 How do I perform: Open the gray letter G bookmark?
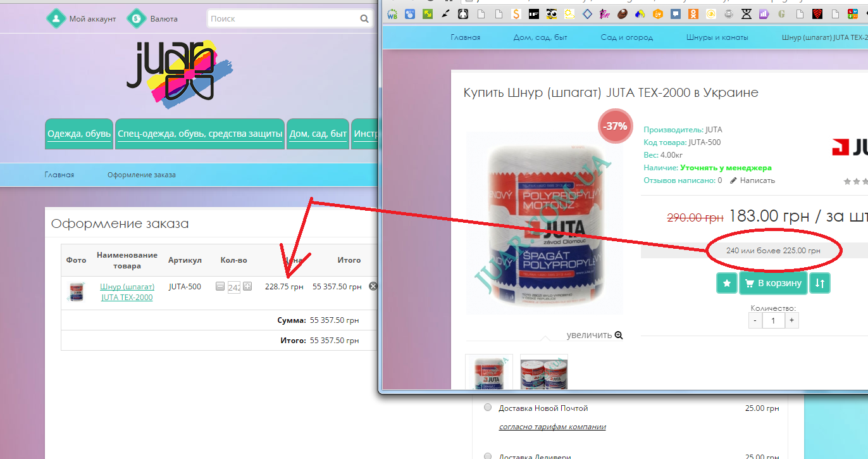[782, 14]
